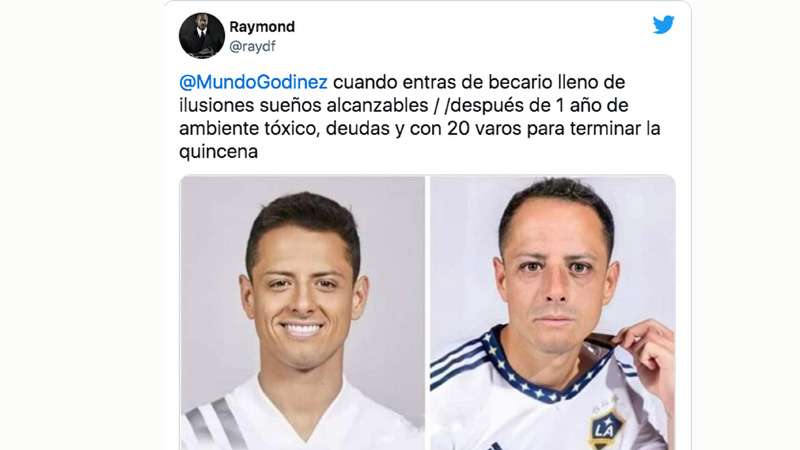Open the right photo of serious man
800x450 pixels.
[553, 313]
